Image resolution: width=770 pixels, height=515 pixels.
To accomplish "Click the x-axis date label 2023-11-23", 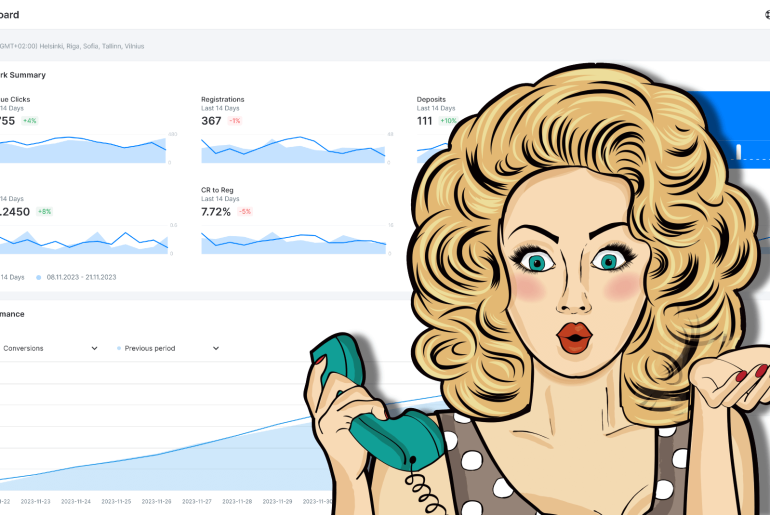I will (x=35, y=502).
